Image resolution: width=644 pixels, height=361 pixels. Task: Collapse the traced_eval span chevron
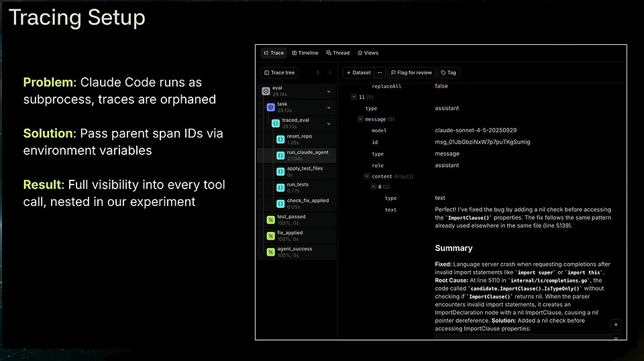[x=329, y=123]
